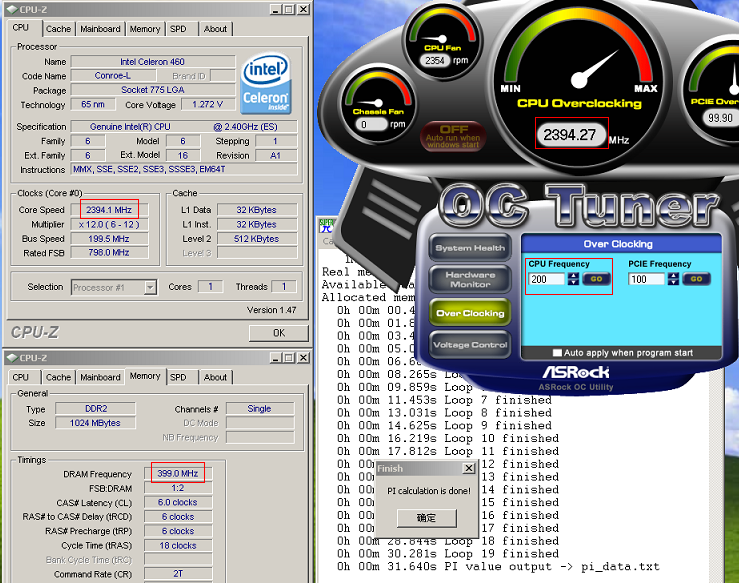Switch to Memory tab in upper CPU-Z window
The image size is (739, 583).
[x=145, y=29]
